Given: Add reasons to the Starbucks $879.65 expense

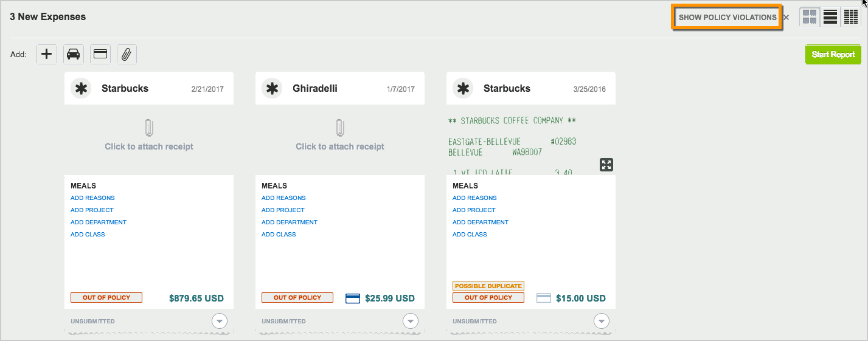Looking at the screenshot, I should tap(92, 198).
